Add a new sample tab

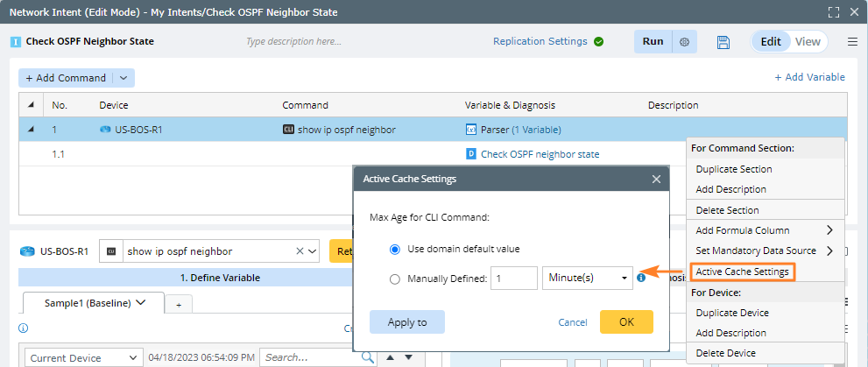click(178, 303)
